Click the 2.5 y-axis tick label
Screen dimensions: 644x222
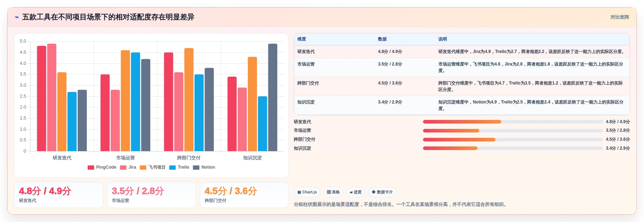(x=23, y=96)
